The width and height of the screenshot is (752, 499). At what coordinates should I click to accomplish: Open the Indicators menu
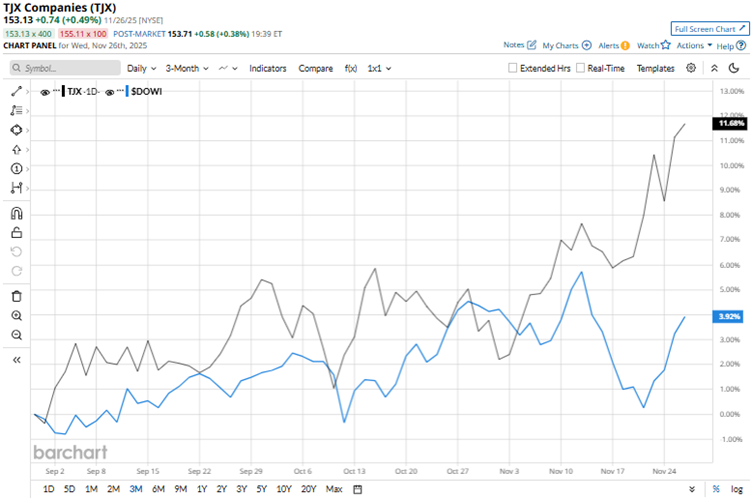pos(268,69)
